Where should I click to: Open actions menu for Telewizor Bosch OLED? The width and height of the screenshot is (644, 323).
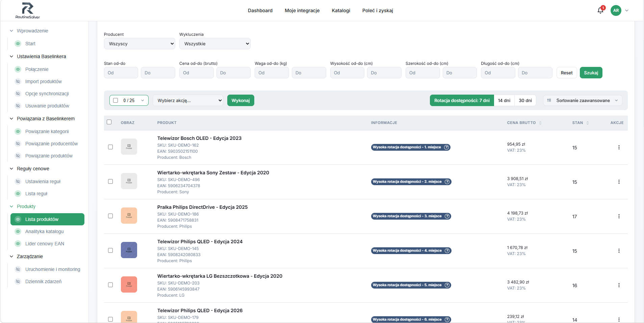tap(619, 147)
